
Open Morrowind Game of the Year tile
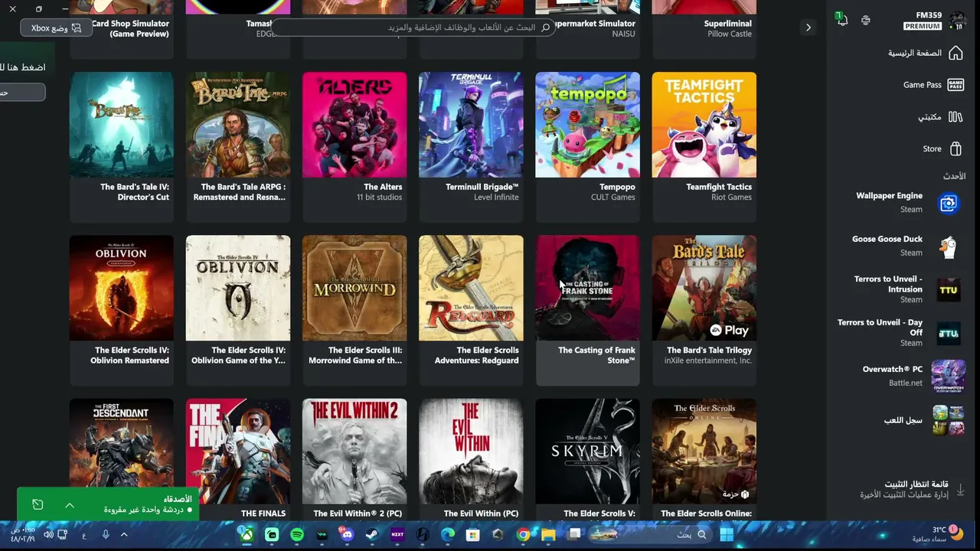[x=354, y=309]
